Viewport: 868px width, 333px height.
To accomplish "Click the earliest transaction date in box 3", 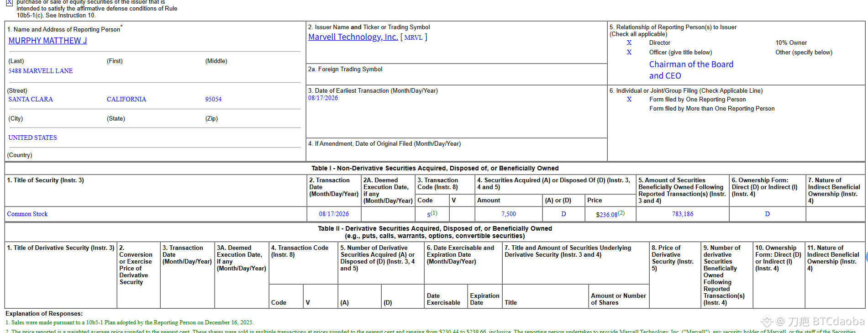I will pyautogui.click(x=323, y=98).
